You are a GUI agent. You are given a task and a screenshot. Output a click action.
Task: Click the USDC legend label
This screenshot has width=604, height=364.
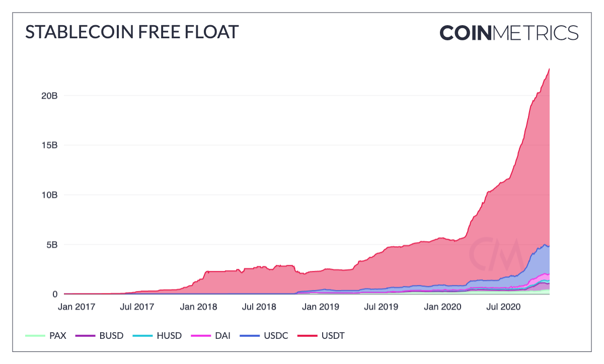pos(276,336)
